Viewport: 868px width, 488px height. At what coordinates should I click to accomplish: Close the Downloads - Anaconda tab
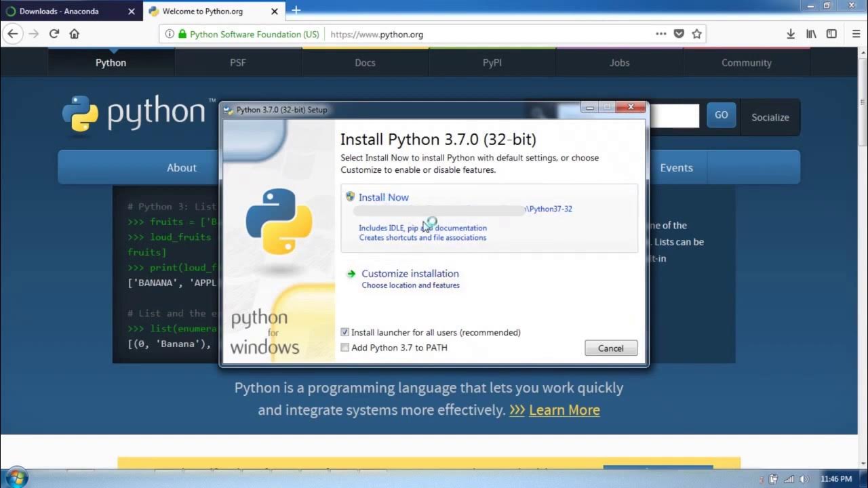(132, 12)
